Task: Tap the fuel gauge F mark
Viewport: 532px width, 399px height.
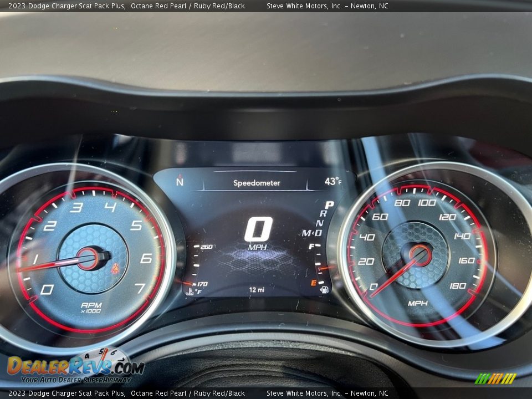Action: [311, 246]
